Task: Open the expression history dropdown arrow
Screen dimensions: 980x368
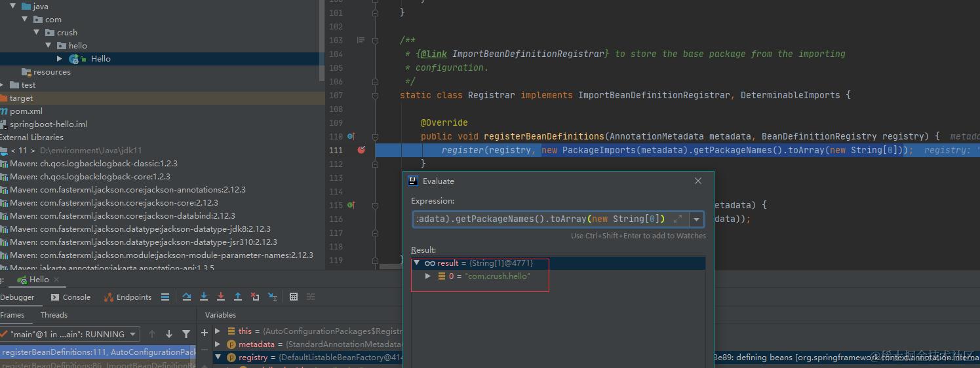Action: point(696,219)
